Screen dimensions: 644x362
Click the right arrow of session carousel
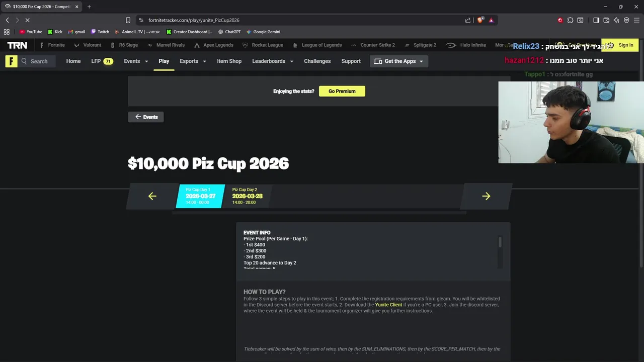(486, 196)
